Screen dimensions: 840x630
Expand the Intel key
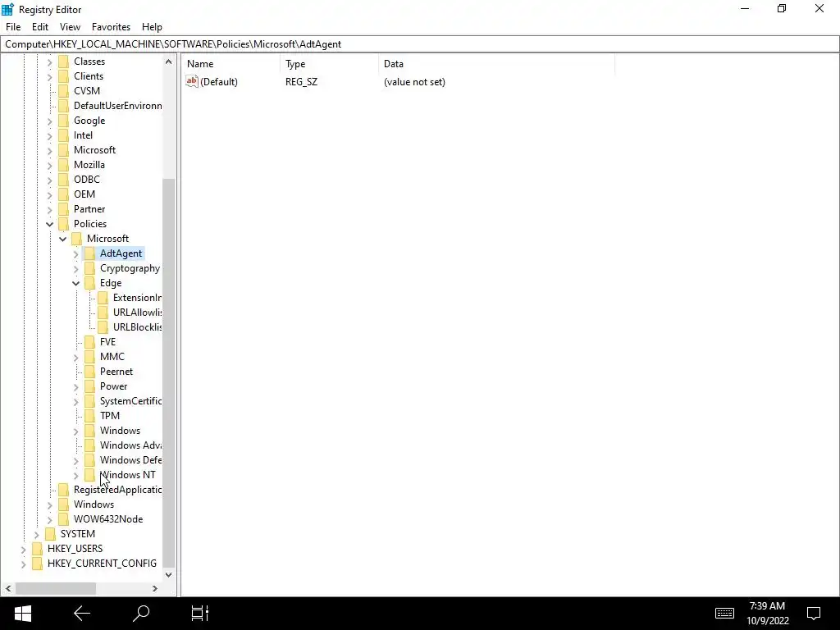(49, 135)
